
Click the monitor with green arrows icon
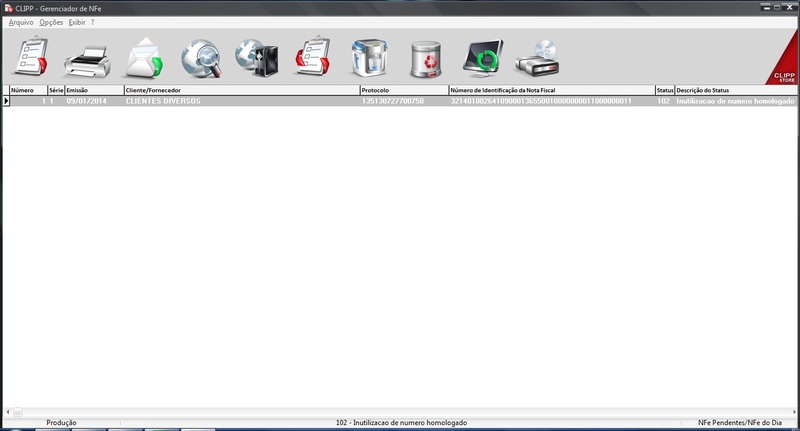483,58
